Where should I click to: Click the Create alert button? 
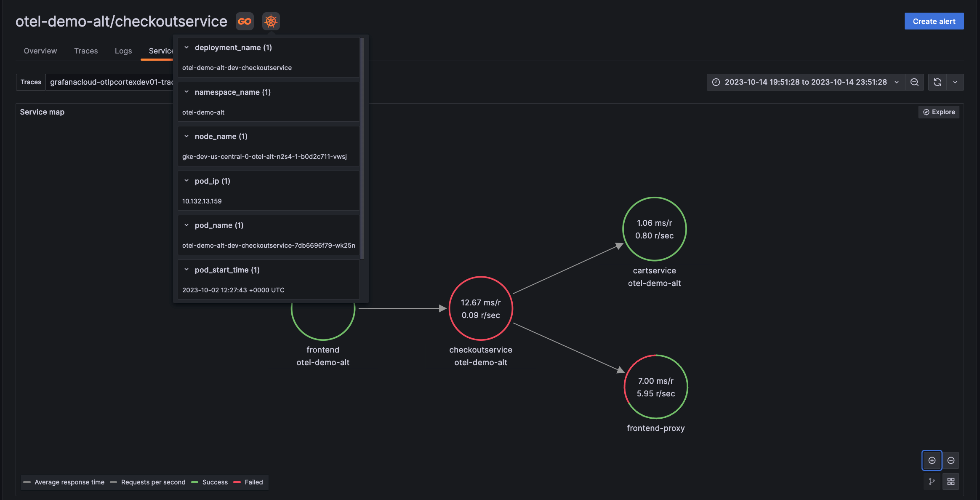[x=934, y=21]
